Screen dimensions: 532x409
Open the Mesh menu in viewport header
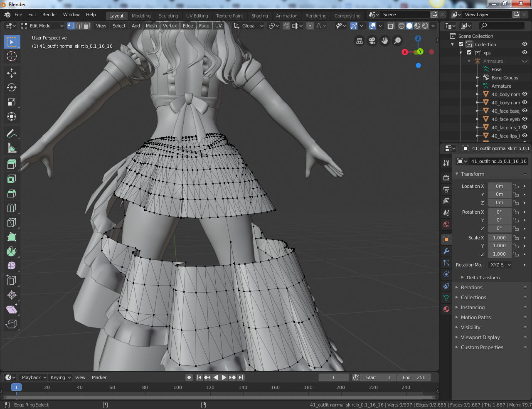pyautogui.click(x=151, y=26)
